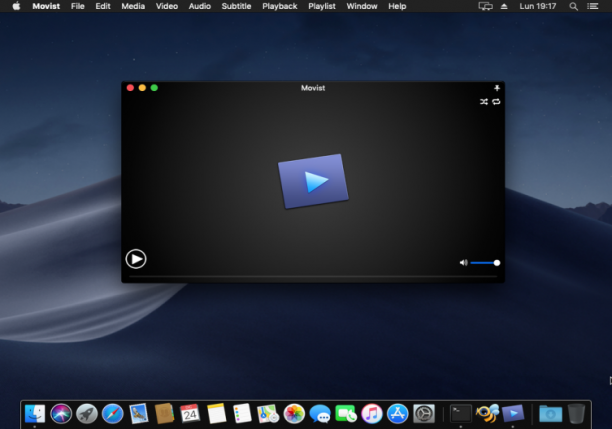Open Safari from the Dock
The image size is (612, 429).
(x=113, y=414)
